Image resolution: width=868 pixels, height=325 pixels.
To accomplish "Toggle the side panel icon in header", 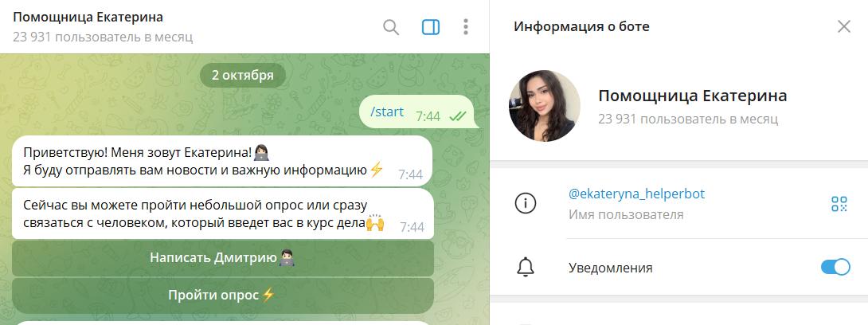I will [x=431, y=26].
